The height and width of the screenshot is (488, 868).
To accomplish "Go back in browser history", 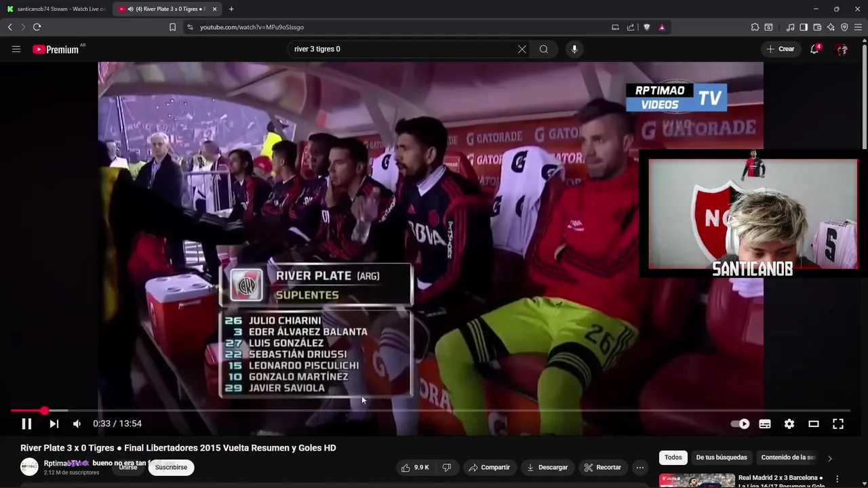I will pyautogui.click(x=9, y=27).
